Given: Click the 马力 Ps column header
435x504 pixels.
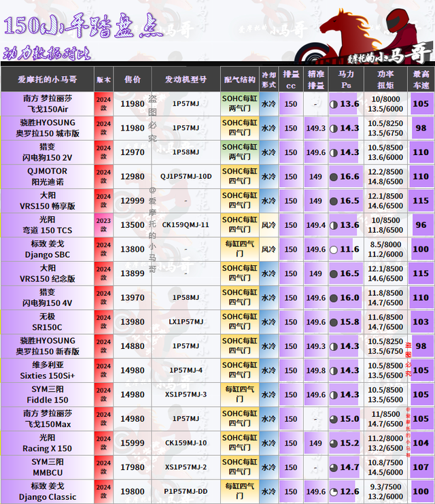Looking at the screenshot, I should click(346, 80).
